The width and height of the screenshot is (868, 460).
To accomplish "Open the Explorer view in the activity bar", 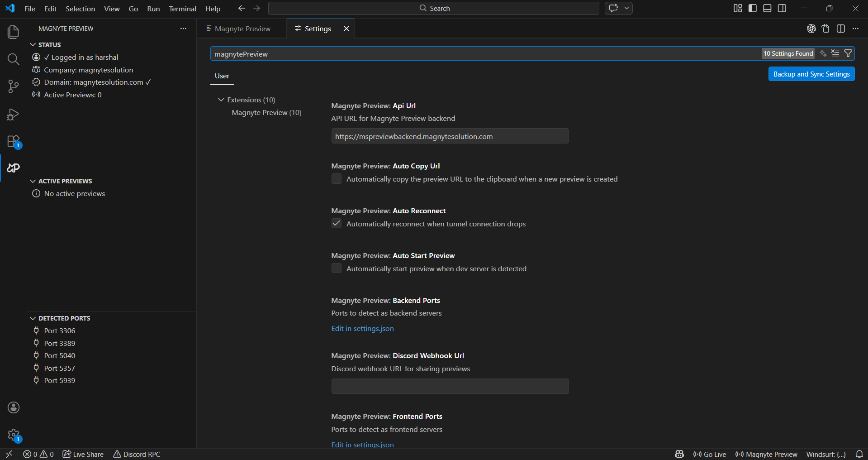I will click(x=13, y=32).
